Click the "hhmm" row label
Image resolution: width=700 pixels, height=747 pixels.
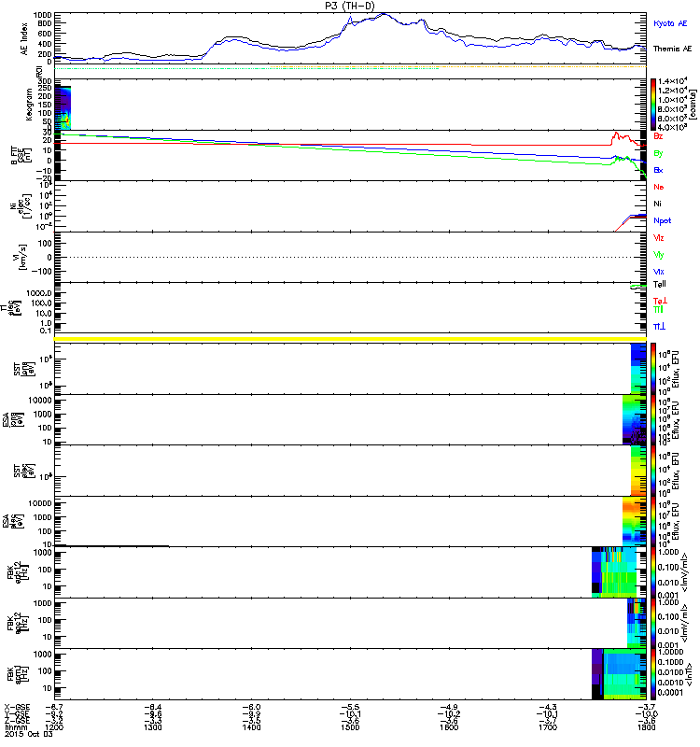(14, 727)
